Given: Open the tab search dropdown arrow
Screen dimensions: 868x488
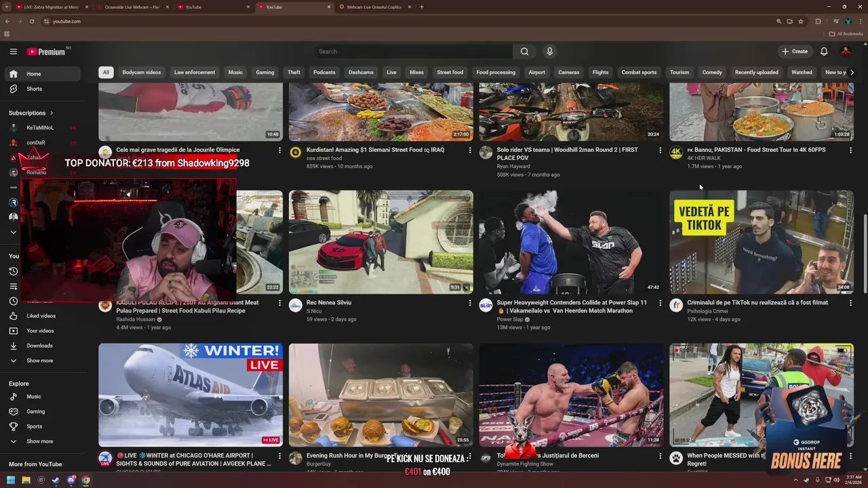Looking at the screenshot, I should [7, 7].
